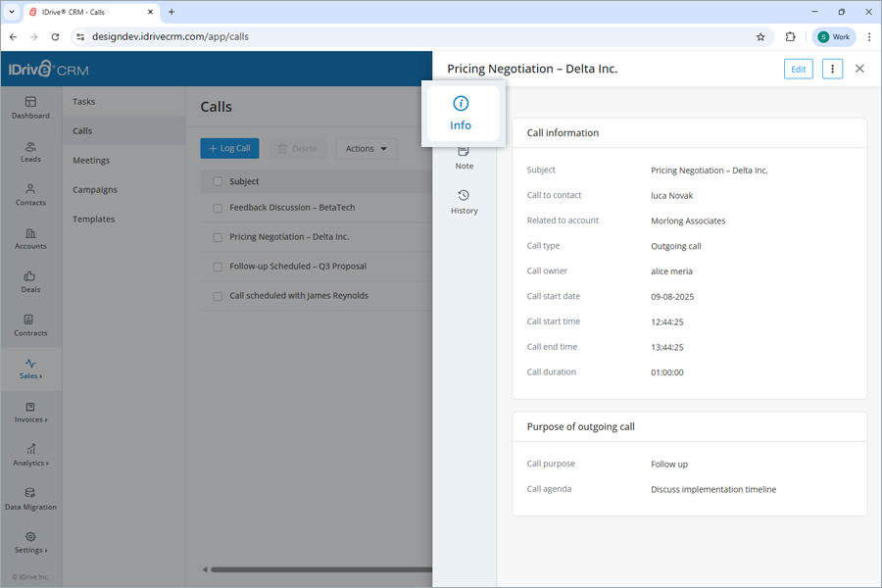This screenshot has width=882, height=588.
Task: Go to the Tasks section
Action: coord(83,101)
